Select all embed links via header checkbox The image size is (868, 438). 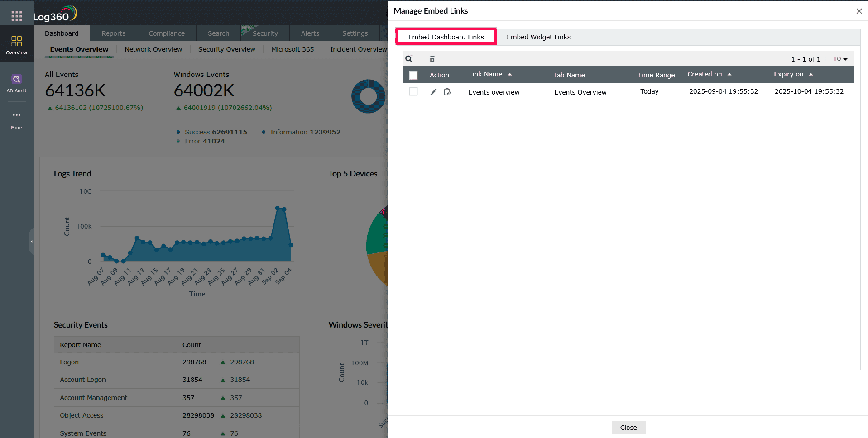(x=413, y=75)
